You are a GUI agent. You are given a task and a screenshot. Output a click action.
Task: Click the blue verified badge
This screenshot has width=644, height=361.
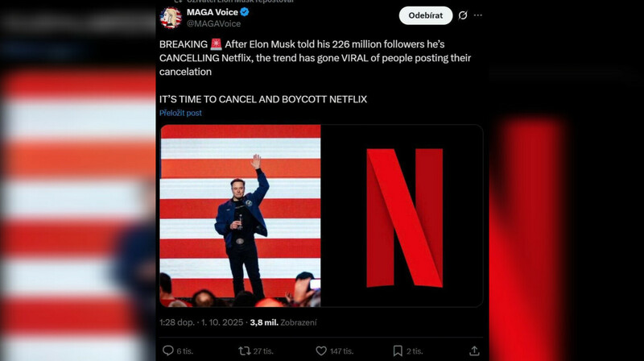(x=245, y=12)
